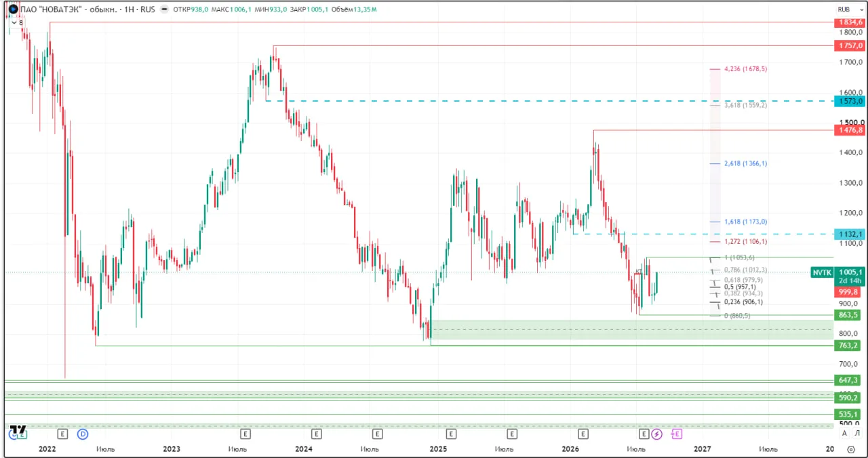Screen dimensions: 868x458
Task: Click the earnings E marker near Июль 2025
Action: pos(512,434)
